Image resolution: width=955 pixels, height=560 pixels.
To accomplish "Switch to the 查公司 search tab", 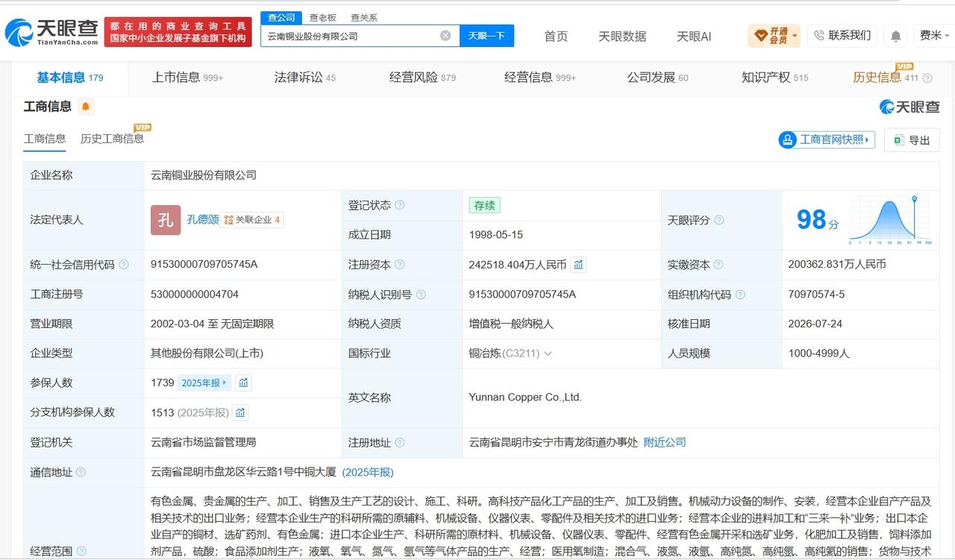I will click(x=281, y=17).
